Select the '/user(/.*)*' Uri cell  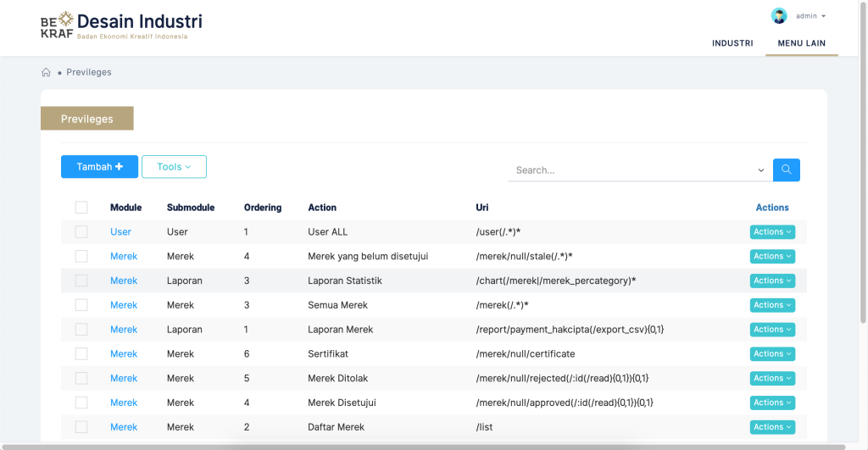(498, 232)
